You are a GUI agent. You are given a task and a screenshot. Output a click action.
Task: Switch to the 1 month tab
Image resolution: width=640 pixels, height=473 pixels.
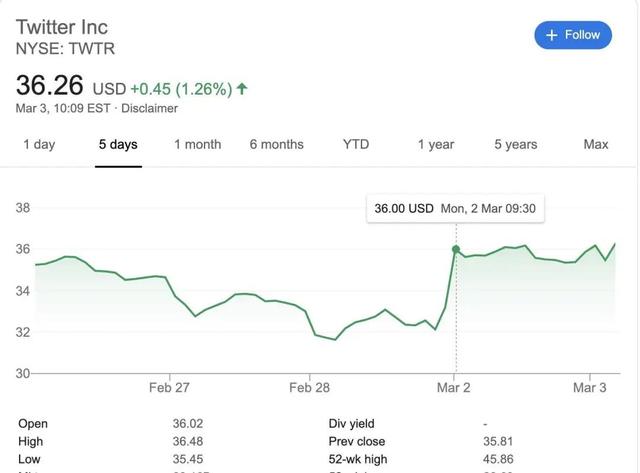click(x=198, y=144)
